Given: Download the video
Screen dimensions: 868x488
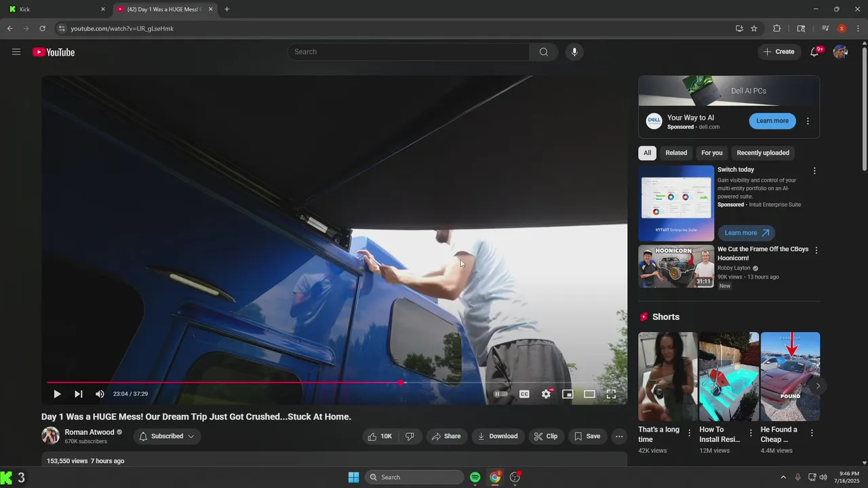Looking at the screenshot, I should pos(498,436).
